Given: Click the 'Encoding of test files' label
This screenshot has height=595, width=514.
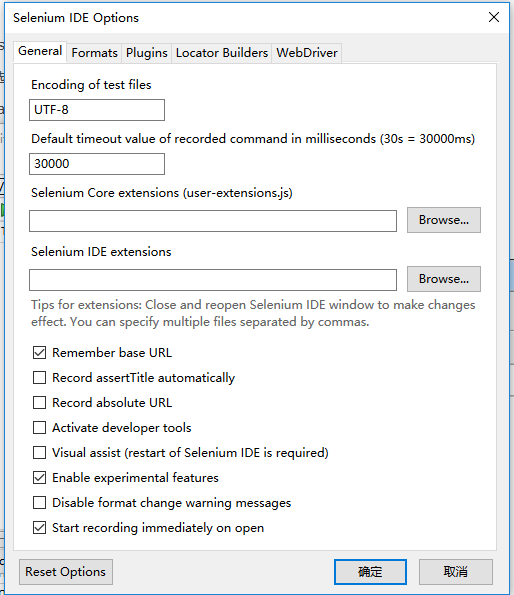Looking at the screenshot, I should [91, 85].
